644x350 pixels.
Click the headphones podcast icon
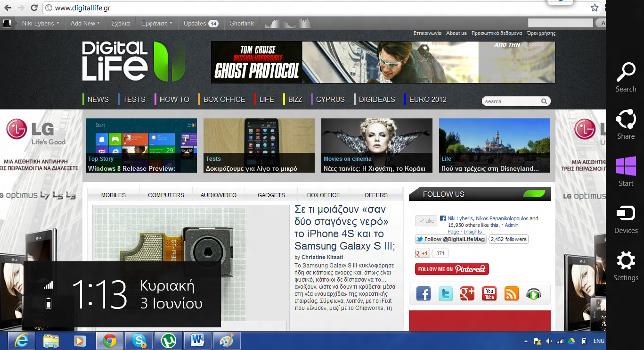point(534,293)
